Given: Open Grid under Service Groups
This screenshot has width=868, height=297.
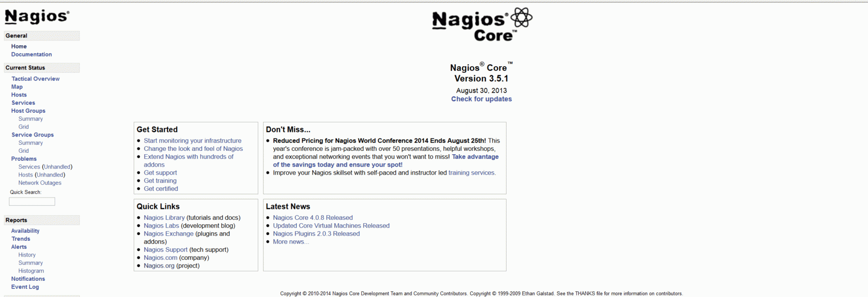Looking at the screenshot, I should 24,151.
